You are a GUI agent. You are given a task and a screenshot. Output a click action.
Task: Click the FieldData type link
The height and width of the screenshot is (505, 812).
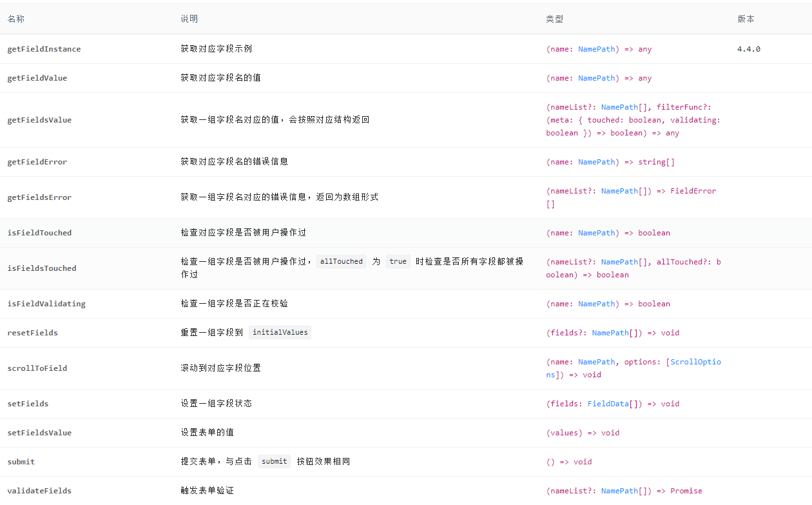608,404
